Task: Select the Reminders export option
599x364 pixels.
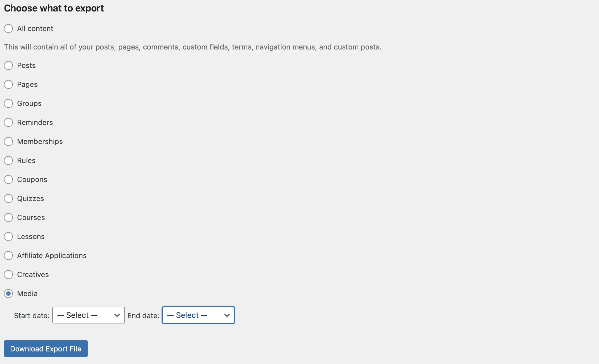Action: pyautogui.click(x=8, y=122)
